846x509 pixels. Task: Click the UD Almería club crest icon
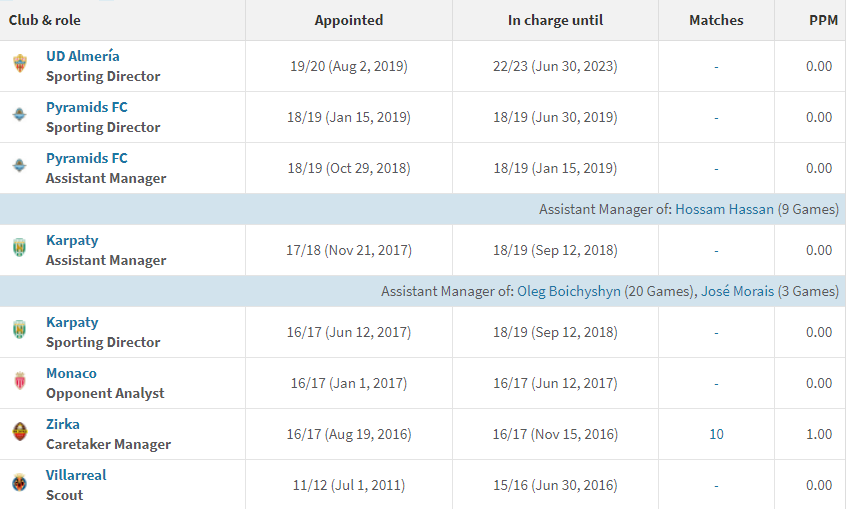coord(19,66)
